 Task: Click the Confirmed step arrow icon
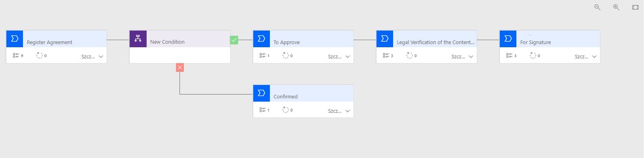coord(261,93)
